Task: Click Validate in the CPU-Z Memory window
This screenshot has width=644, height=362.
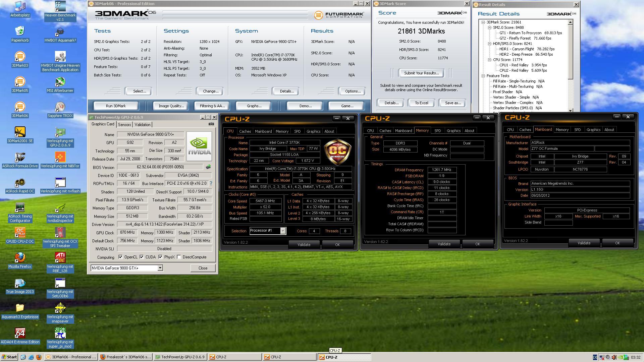Action: (444, 244)
